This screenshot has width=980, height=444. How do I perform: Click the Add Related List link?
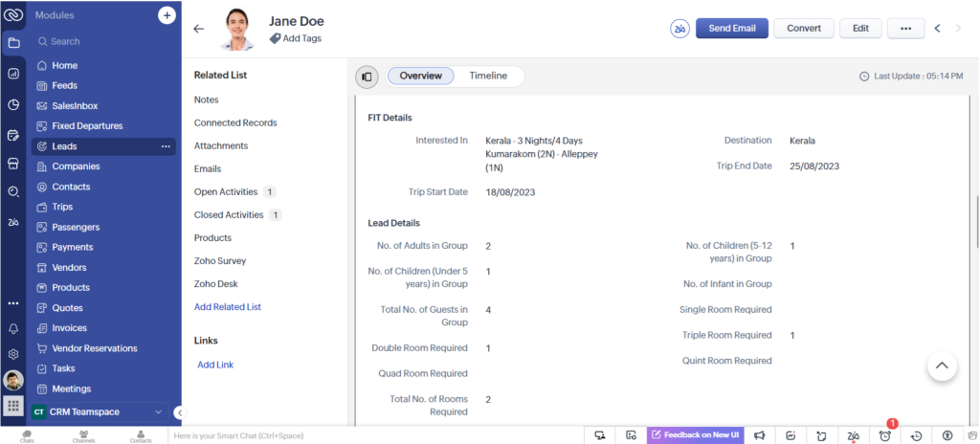click(x=228, y=307)
